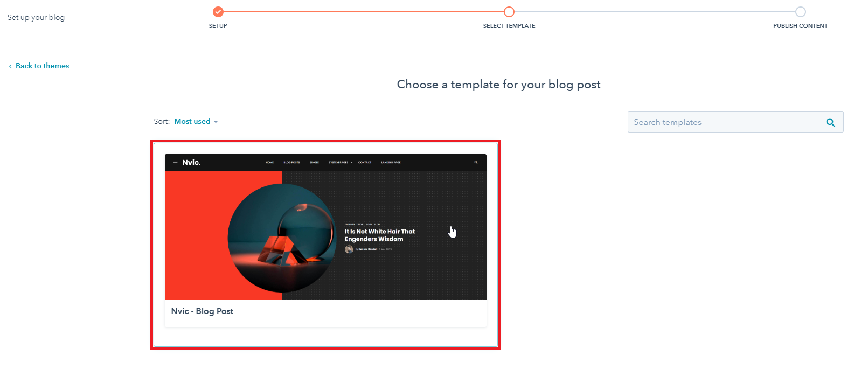Click the SELECT TEMPLATE step circle
This screenshot has width=868, height=369.
[x=509, y=11]
